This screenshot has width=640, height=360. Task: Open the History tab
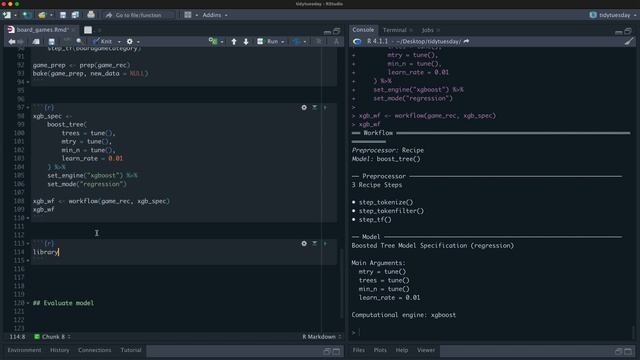click(x=60, y=350)
